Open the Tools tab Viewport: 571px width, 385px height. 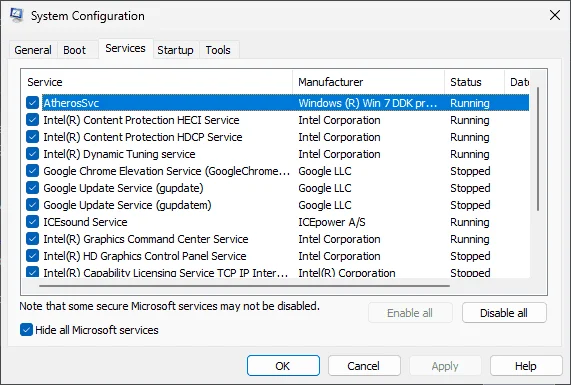(x=218, y=50)
